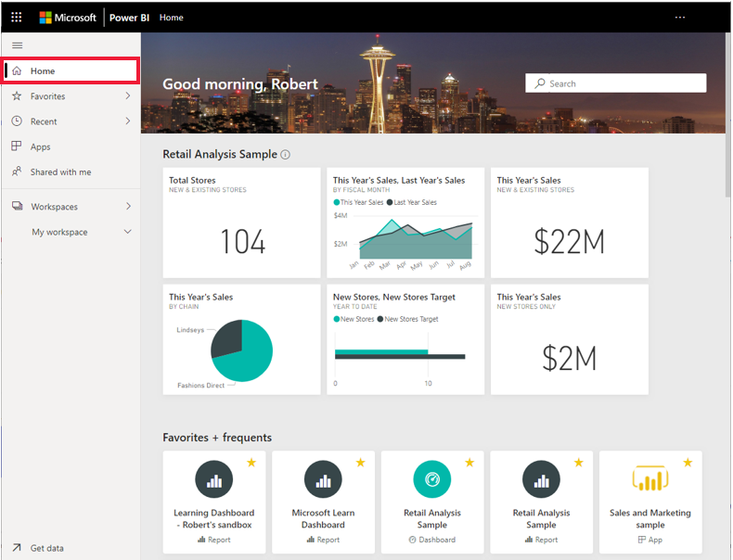Open This Year's Sales by Chain pie tile

[241, 339]
